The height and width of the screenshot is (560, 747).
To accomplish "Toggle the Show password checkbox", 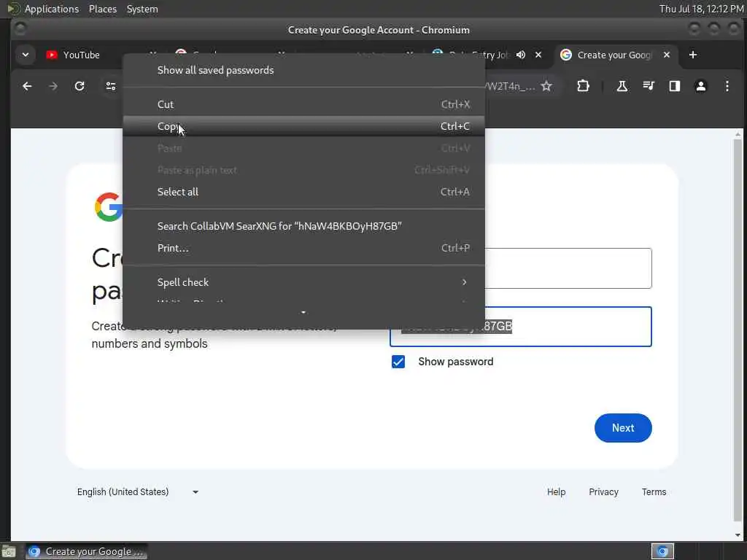I will [398, 362].
